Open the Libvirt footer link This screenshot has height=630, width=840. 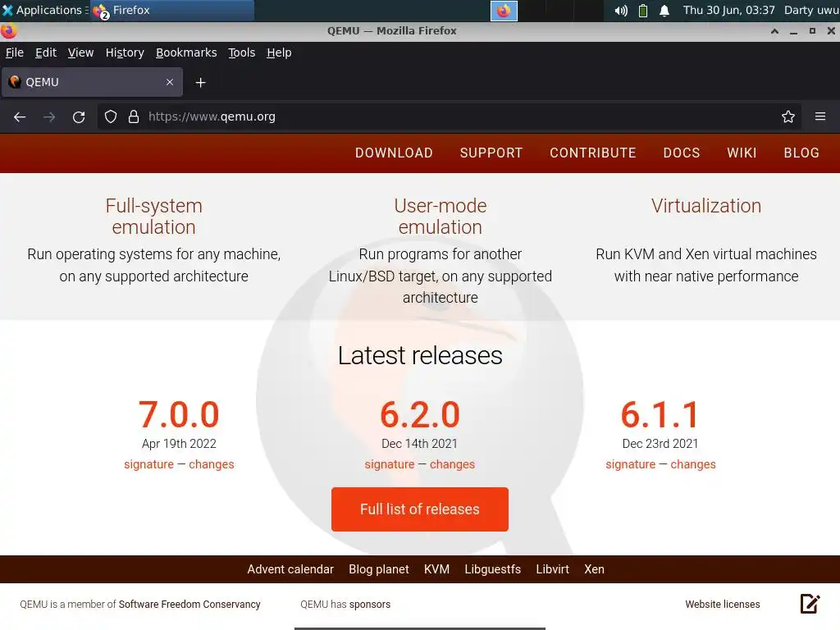point(552,569)
